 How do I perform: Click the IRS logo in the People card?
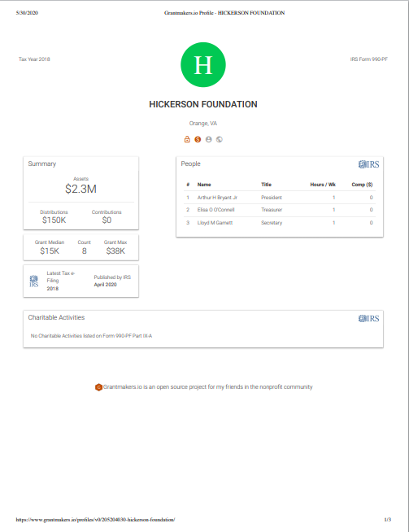[368, 164]
